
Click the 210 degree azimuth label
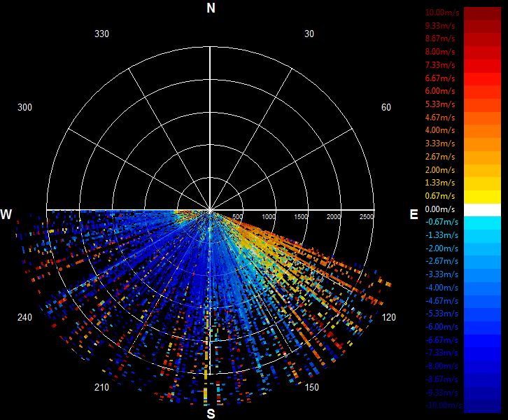coord(101,387)
